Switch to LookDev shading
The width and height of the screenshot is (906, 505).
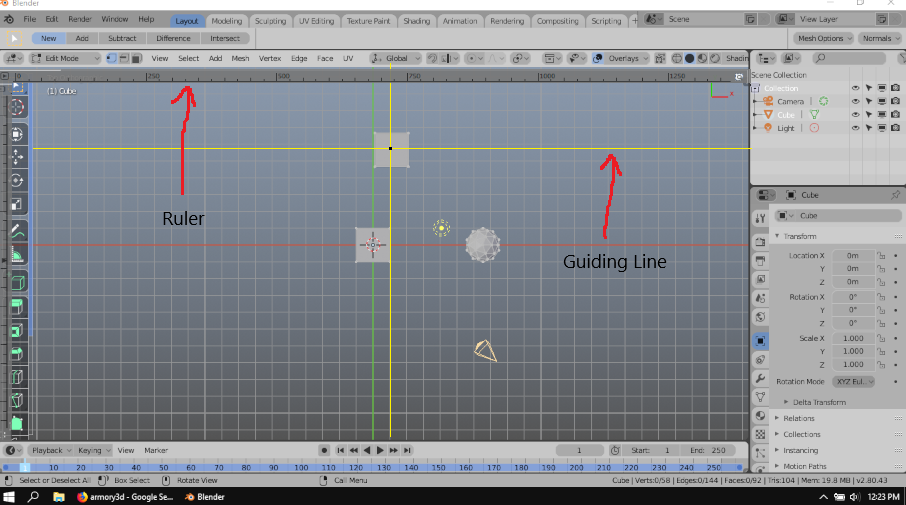click(702, 58)
